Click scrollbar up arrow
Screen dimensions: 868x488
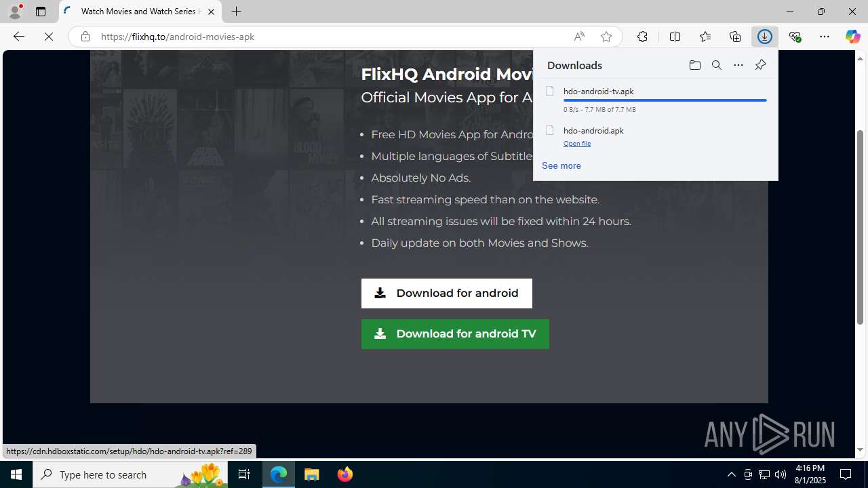[860, 58]
